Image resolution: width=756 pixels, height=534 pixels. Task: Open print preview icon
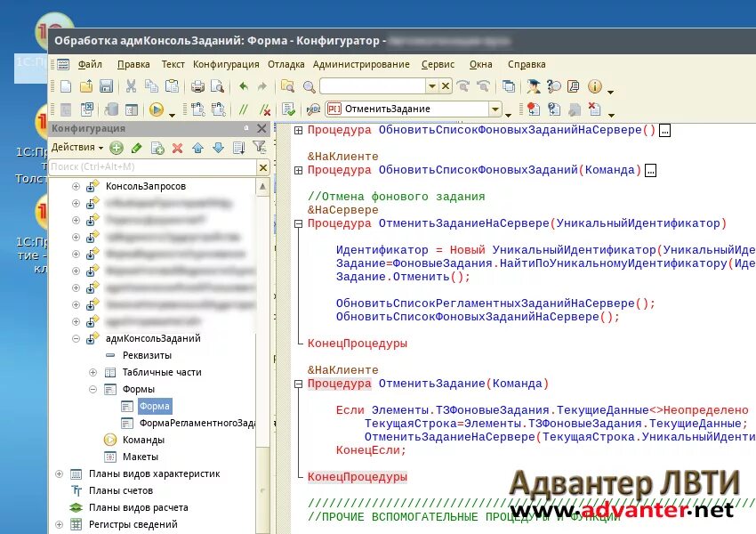coord(217,86)
